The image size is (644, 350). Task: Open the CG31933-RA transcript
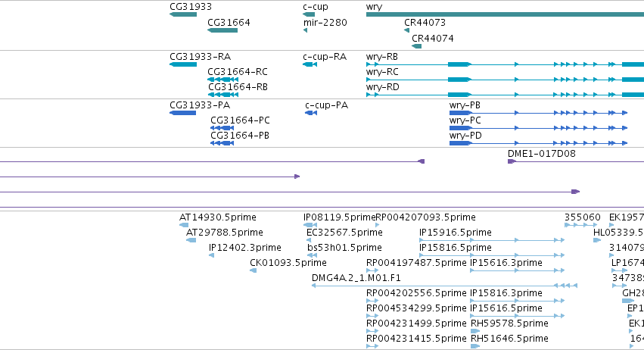coord(183,64)
